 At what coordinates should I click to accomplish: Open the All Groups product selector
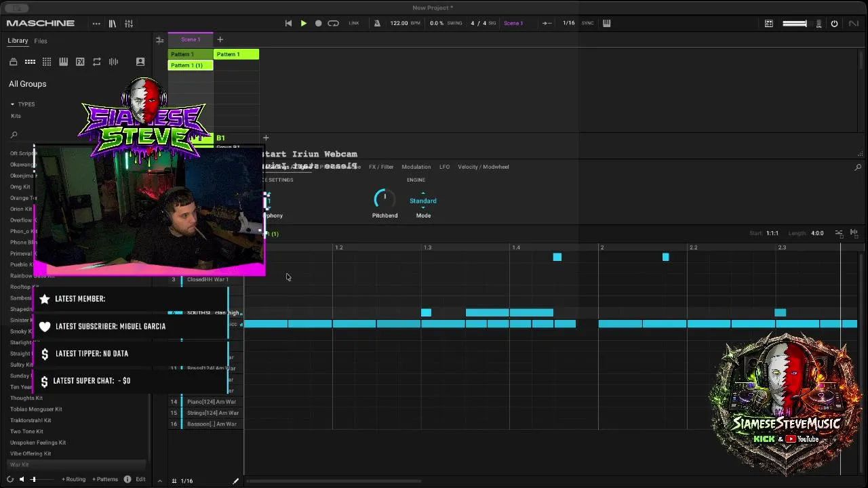pyautogui.click(x=28, y=84)
